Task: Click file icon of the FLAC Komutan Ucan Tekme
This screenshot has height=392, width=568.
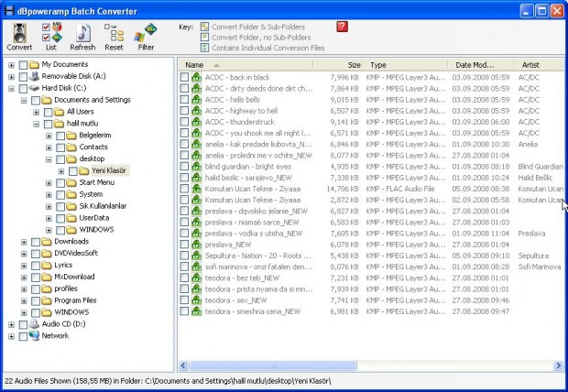Action: click(x=196, y=189)
